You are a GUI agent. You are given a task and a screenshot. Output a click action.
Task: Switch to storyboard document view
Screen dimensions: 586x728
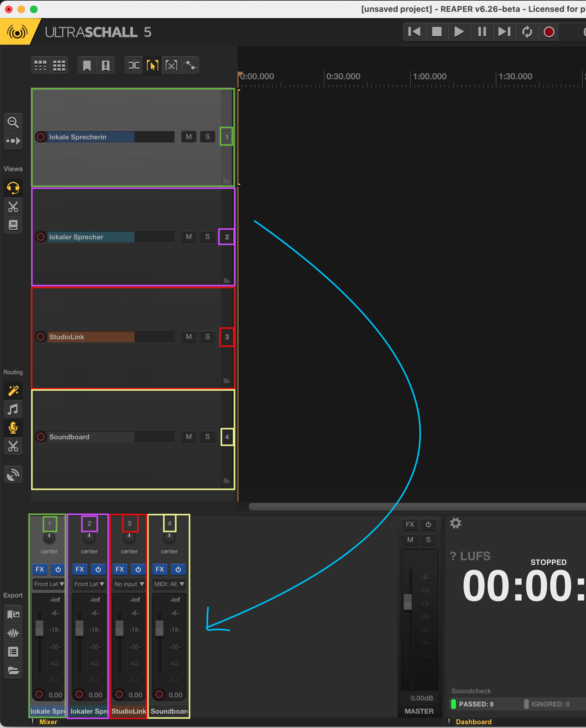13,225
